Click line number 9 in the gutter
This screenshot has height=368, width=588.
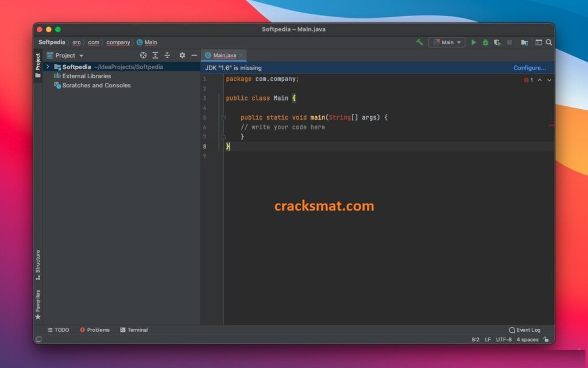[x=205, y=156]
